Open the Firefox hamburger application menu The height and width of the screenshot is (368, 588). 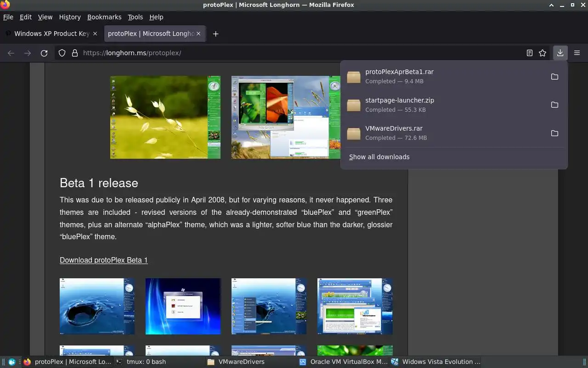[577, 53]
